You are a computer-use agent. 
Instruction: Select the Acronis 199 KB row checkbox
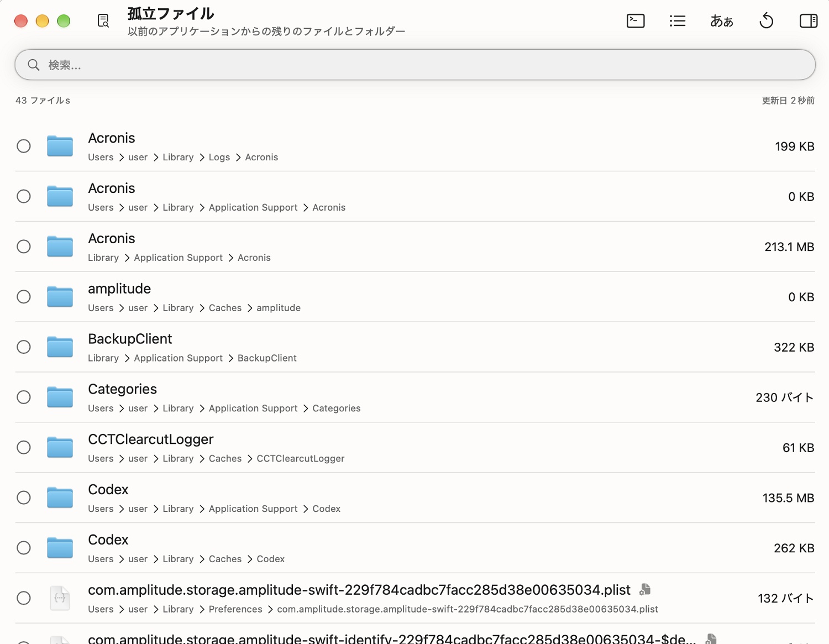pyautogui.click(x=24, y=146)
